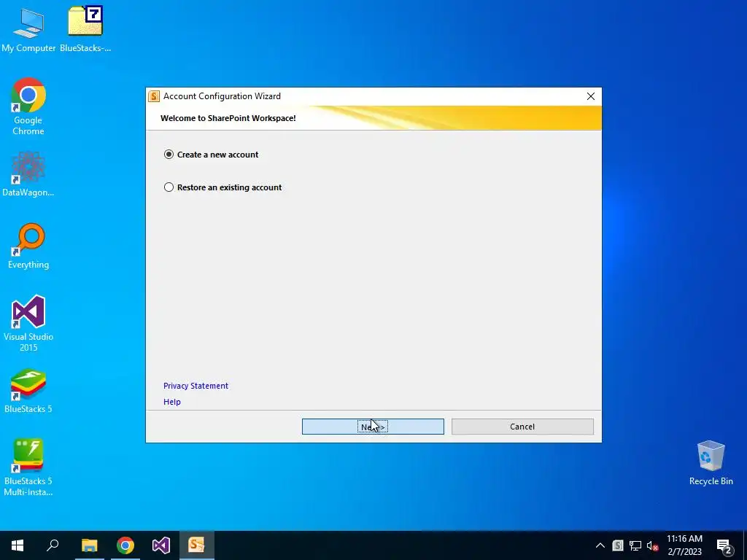747x560 pixels.
Task: Open the clock showing 11:16 AM
Action: pyautogui.click(x=684, y=545)
